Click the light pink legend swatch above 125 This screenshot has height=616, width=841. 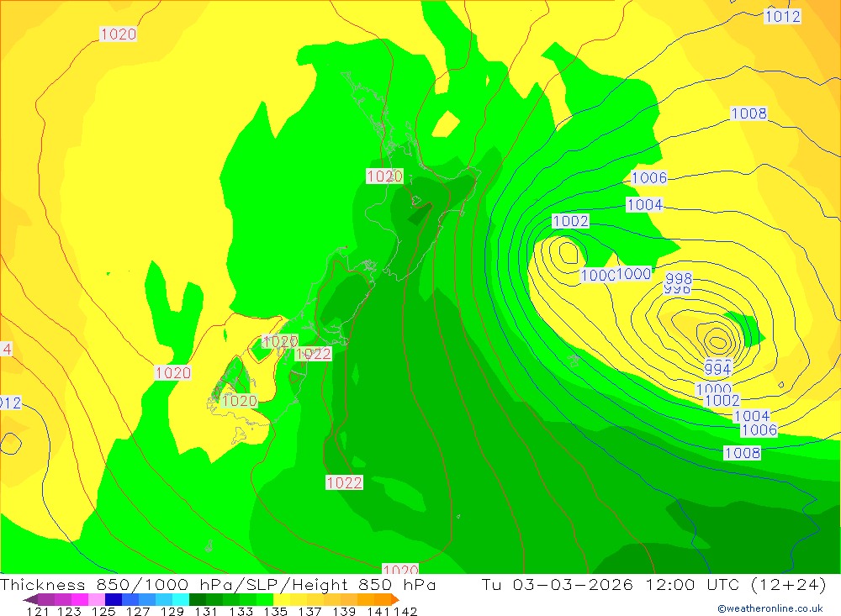pos(97,599)
